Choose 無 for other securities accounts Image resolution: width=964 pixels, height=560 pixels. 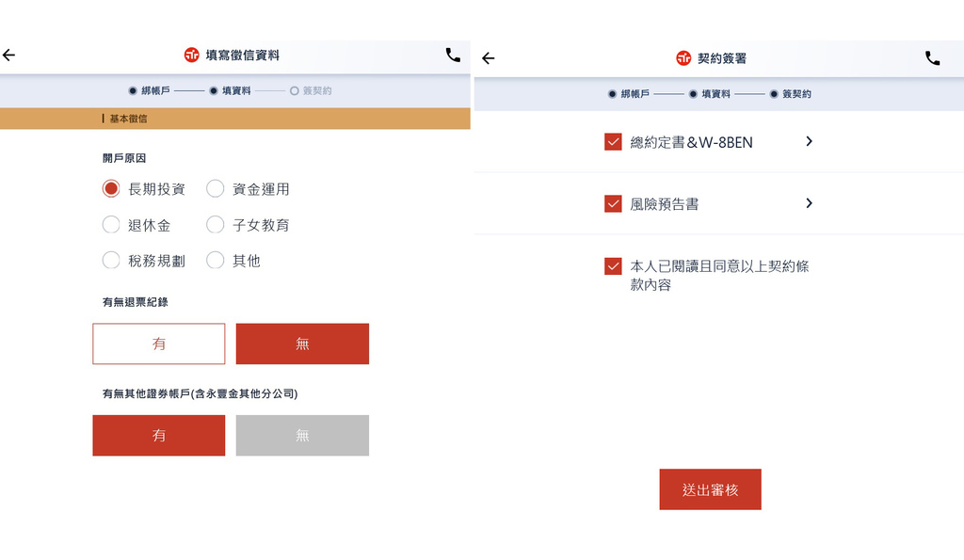[302, 435]
